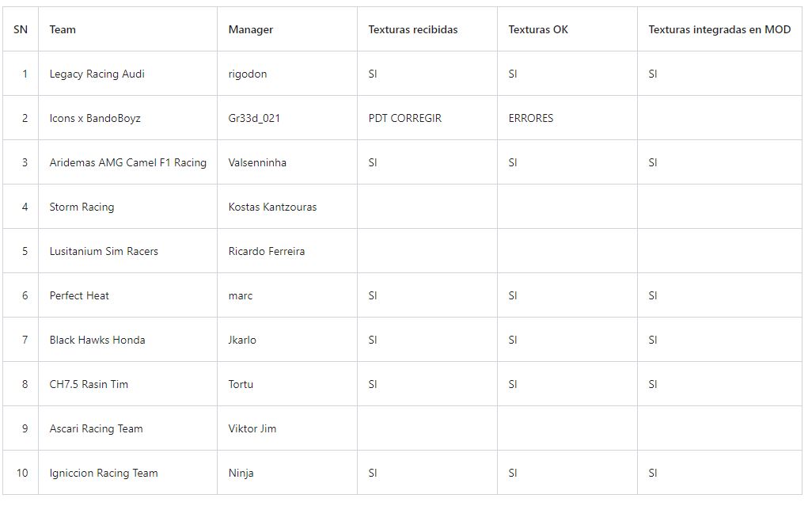Click the Icons x BandoBoyz cell
This screenshot has height=506, width=812.
tap(95, 118)
